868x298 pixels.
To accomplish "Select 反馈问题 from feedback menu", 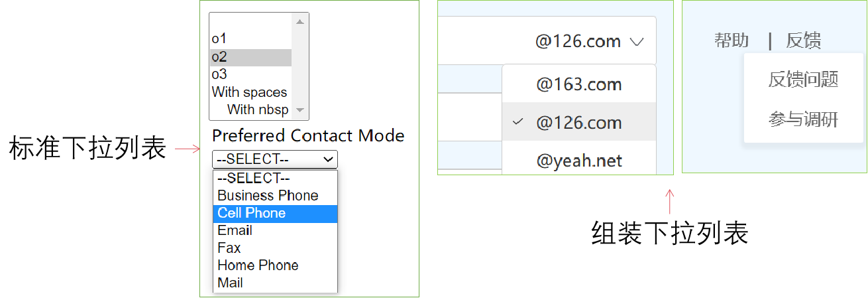I will [x=803, y=80].
